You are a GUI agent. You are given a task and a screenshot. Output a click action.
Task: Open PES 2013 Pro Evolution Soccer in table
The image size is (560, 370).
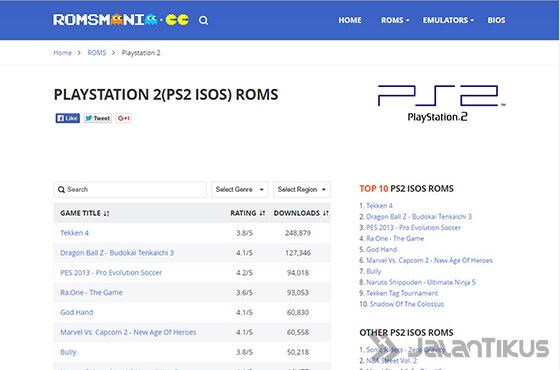coord(111,272)
